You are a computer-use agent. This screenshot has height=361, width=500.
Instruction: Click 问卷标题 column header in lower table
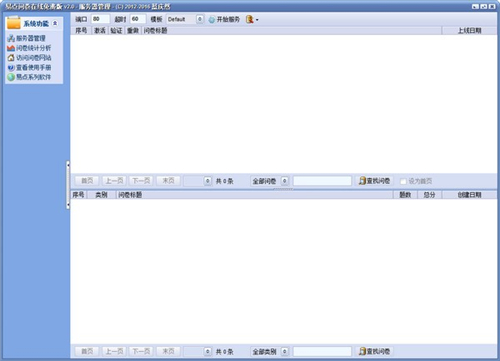(255, 195)
